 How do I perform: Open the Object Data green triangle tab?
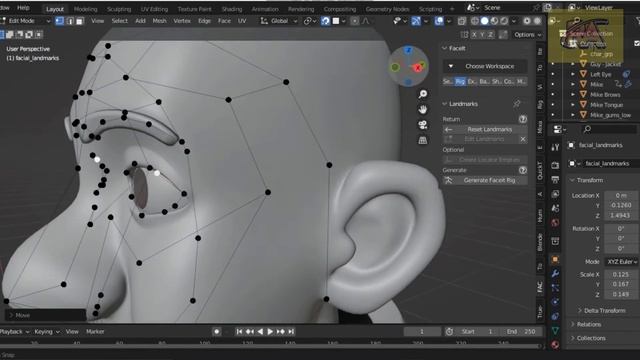(x=555, y=330)
